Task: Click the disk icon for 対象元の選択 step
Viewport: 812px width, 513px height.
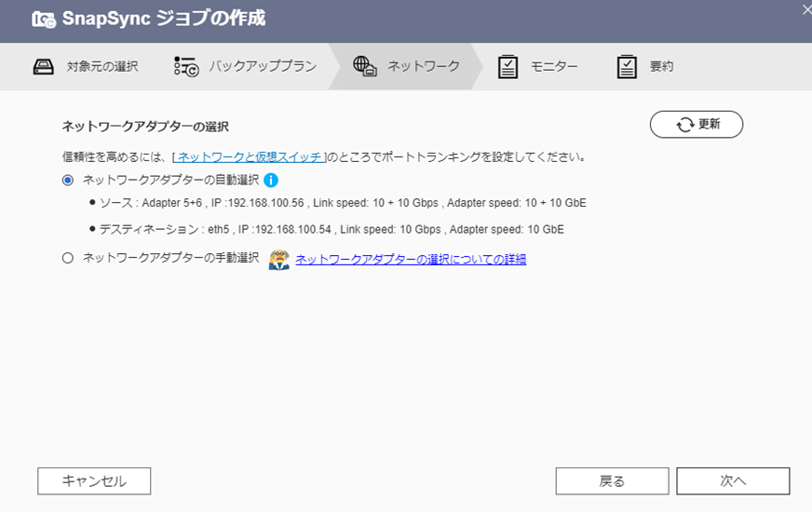Action: point(44,67)
